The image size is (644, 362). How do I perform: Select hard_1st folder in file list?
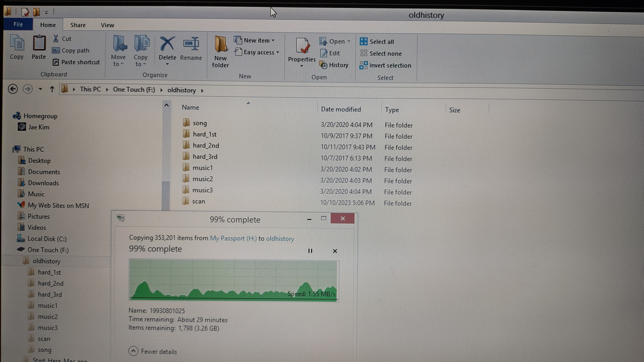tap(199, 134)
